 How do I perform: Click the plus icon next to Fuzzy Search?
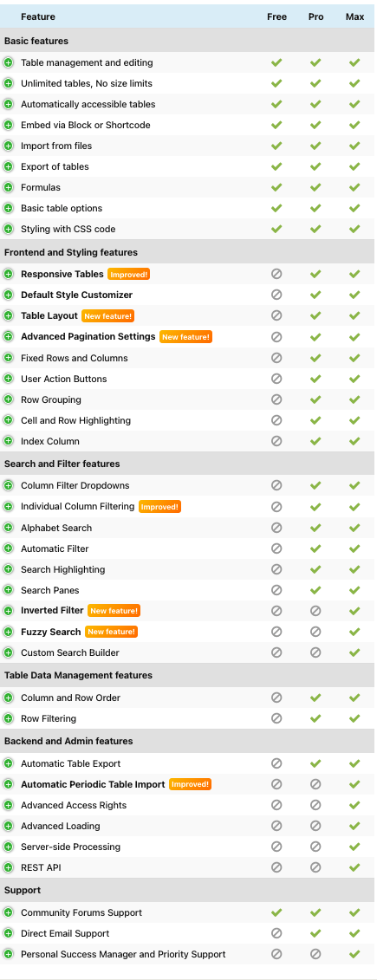click(8, 632)
